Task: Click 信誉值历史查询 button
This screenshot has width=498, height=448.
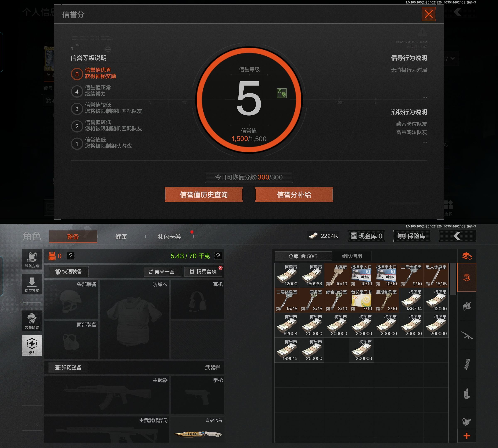Action: pos(204,195)
